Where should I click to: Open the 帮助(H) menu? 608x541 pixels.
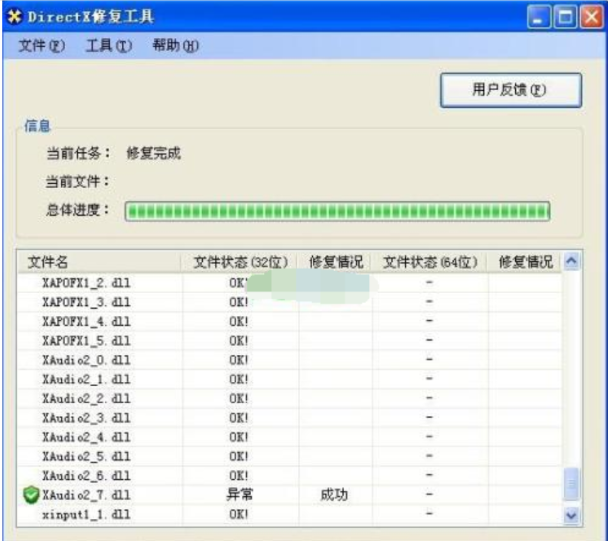click(x=176, y=46)
